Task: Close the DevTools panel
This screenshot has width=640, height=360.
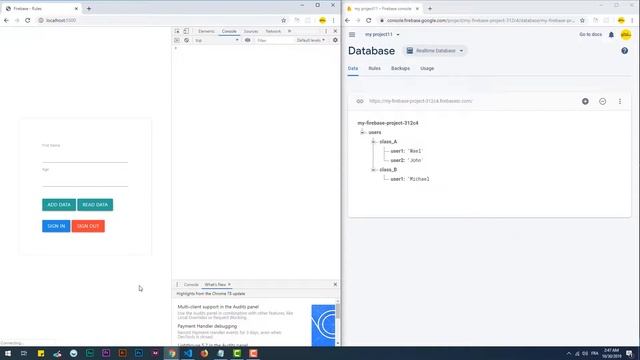Action: tap(335, 31)
